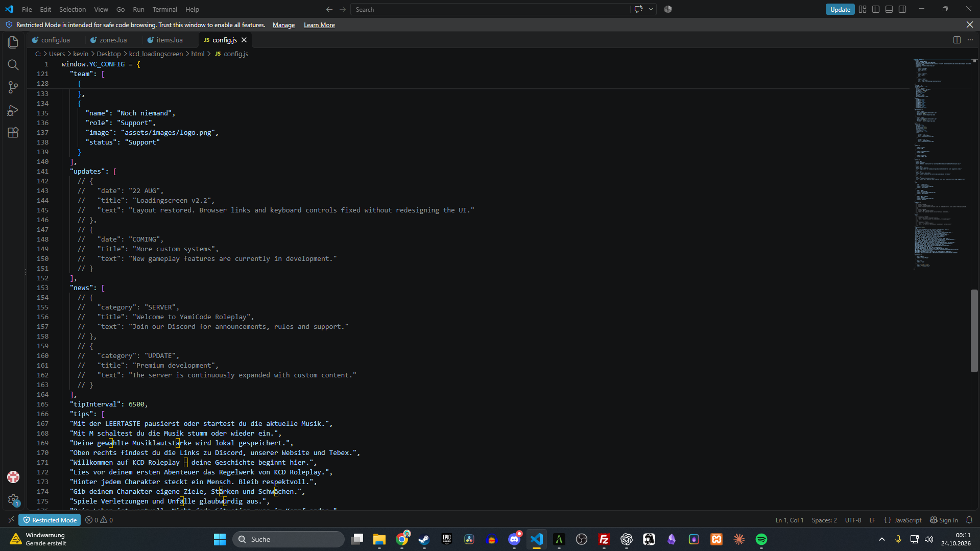Open Spotify from the taskbar
Viewport: 980px width, 551px height.
(x=761, y=539)
